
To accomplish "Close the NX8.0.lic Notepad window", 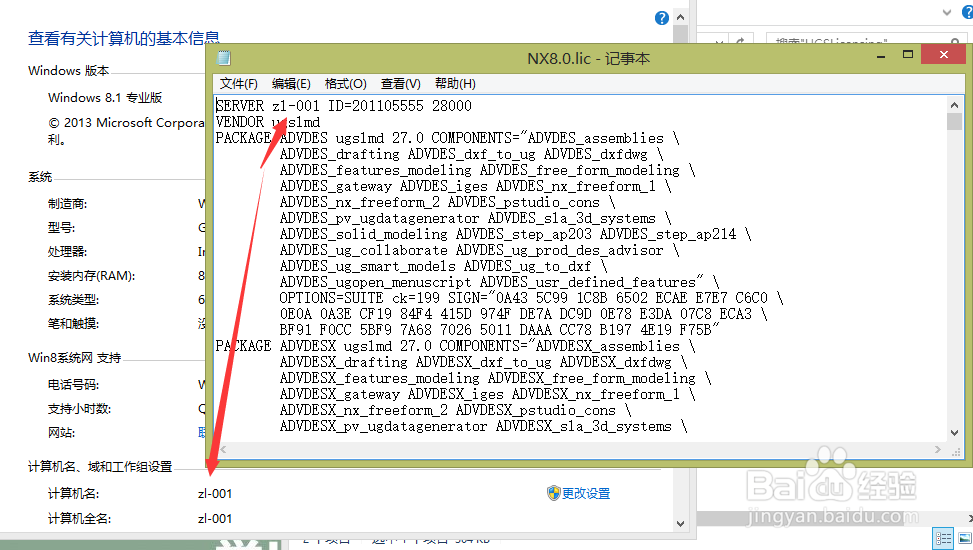I will coord(943,55).
